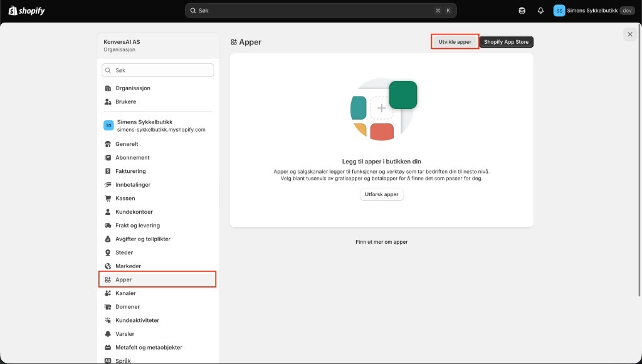This screenshot has width=642, height=364.
Task: Click the Metafelt og metaobjekter icon
Action: point(108,348)
